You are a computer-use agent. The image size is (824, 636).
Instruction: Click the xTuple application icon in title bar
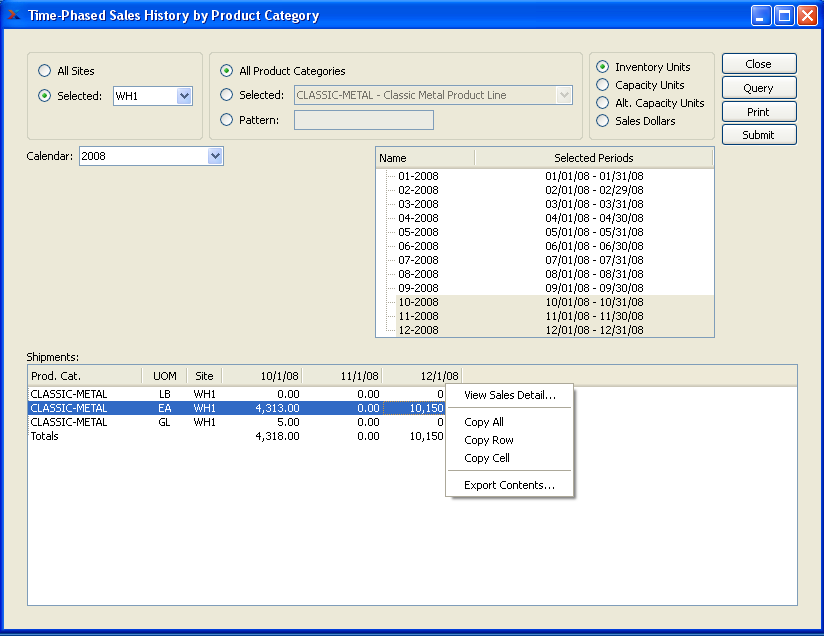(13, 15)
